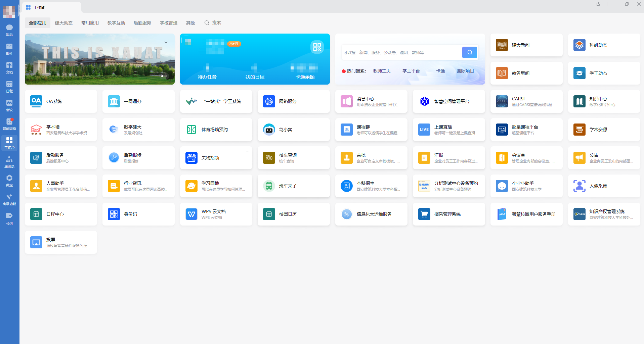
Task: Open the 一网通办 application
Action: [x=138, y=101]
